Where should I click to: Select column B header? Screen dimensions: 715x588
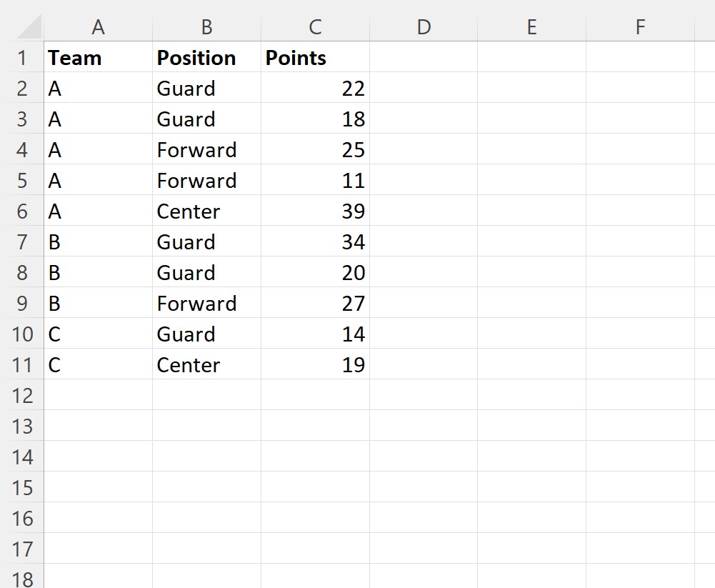206,27
